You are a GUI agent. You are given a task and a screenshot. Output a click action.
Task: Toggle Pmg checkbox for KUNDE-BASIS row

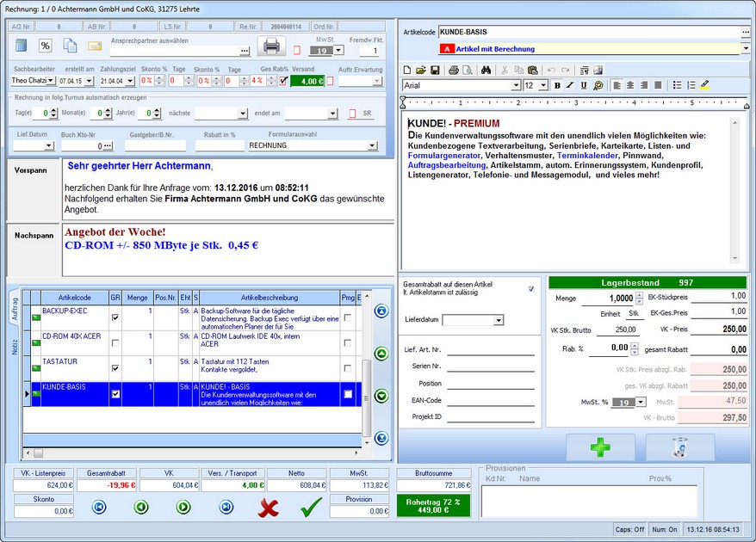348,394
